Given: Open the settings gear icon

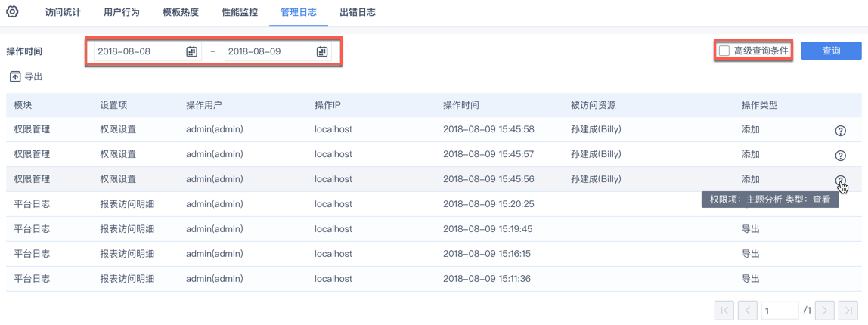Looking at the screenshot, I should (12, 12).
